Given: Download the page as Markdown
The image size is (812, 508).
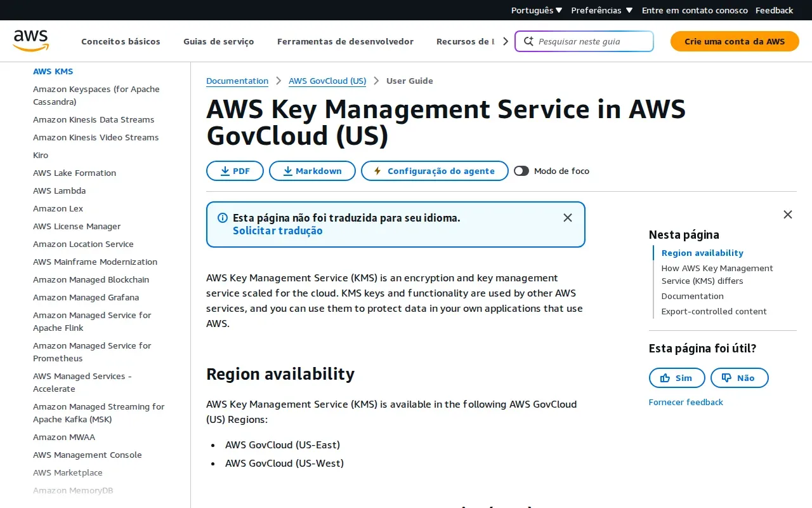Looking at the screenshot, I should [x=312, y=171].
